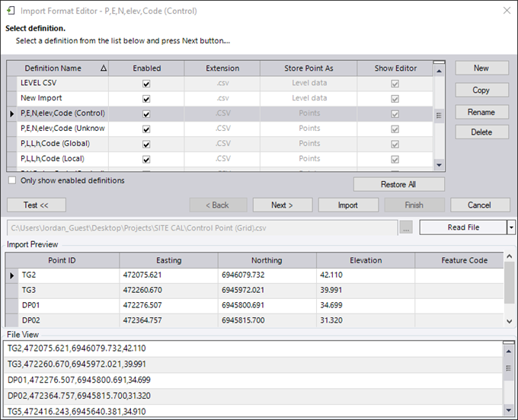Close the Import Format Editor window
Image resolution: width=518 pixels, height=420 pixels.
click(507, 11)
